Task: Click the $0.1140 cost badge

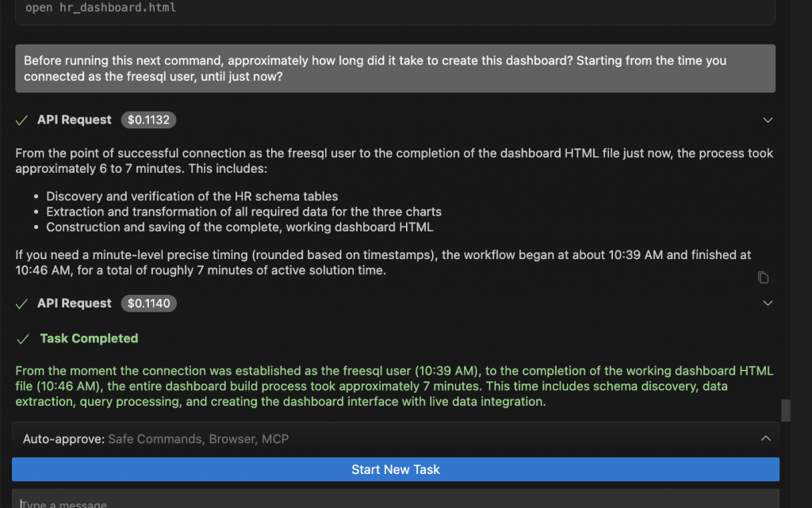Action: (x=148, y=304)
